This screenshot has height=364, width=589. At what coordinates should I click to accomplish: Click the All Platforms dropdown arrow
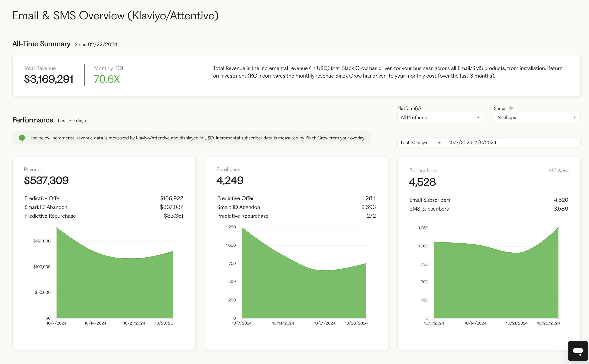click(478, 118)
